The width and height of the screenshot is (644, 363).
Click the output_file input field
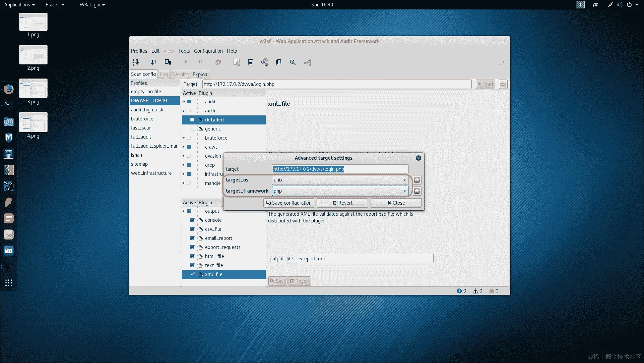point(365,259)
